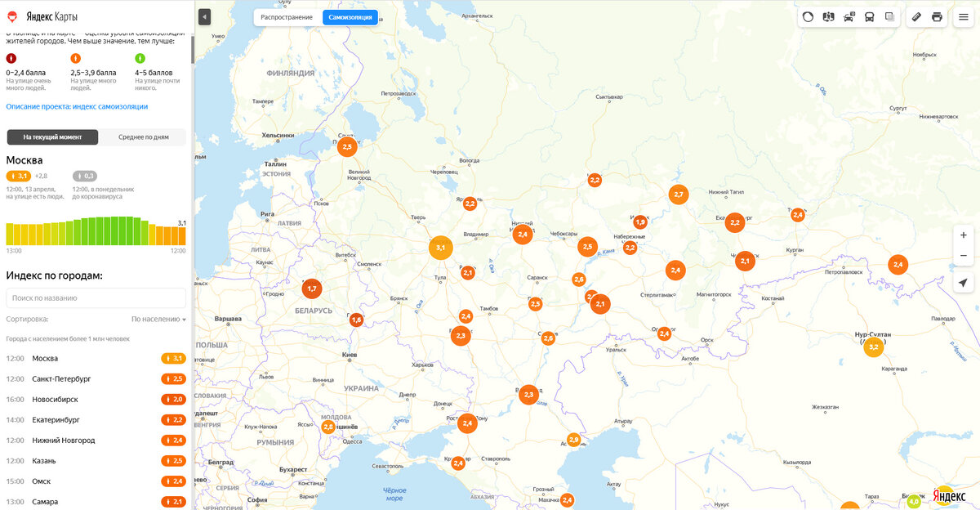Viewport: 980px width, 510px height.
Task: Click the grey 0,3 pre-coronavirus badge
Action: click(85, 176)
